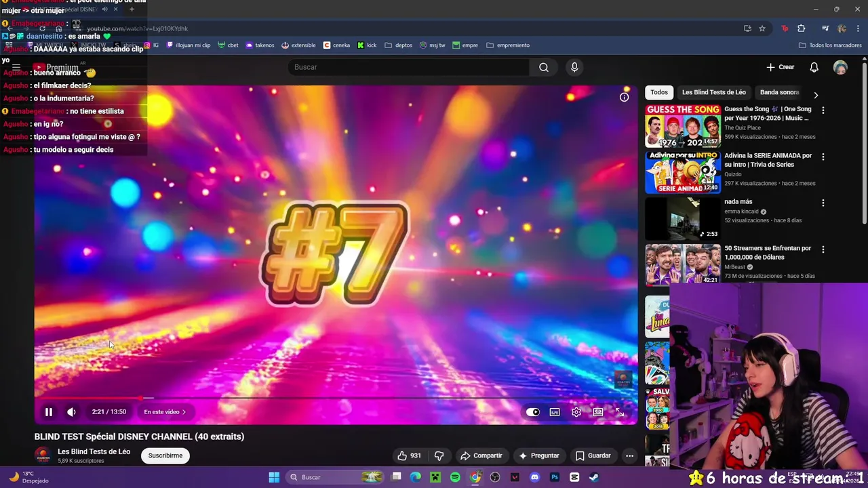Click the Suscribirme button
Screen dimensions: 868x488
coord(165,455)
